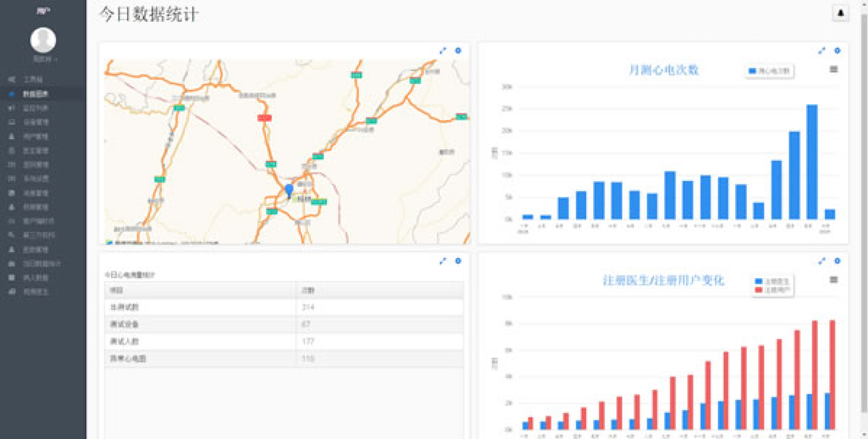Toggle the 月测心电次数 legend series
Screen dimensions: 868x439
[769, 71]
